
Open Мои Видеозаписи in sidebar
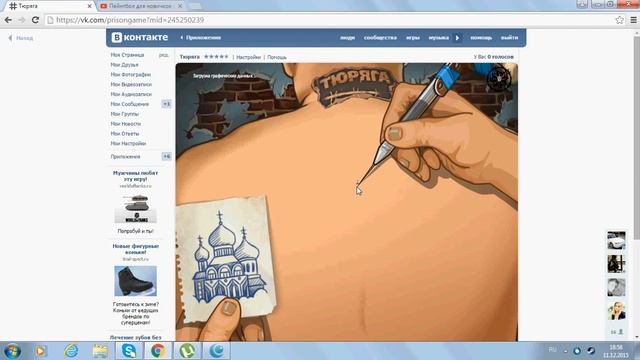131,84
